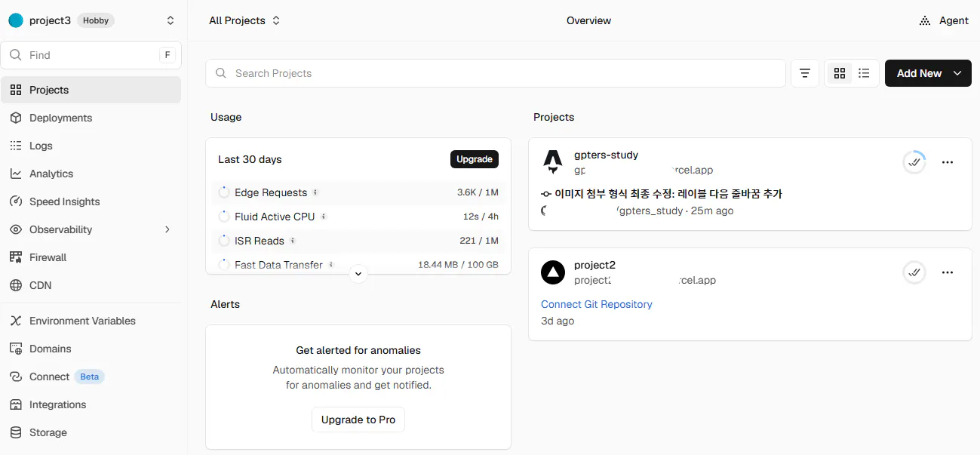Click the ISR Reads progress ring

224,241
